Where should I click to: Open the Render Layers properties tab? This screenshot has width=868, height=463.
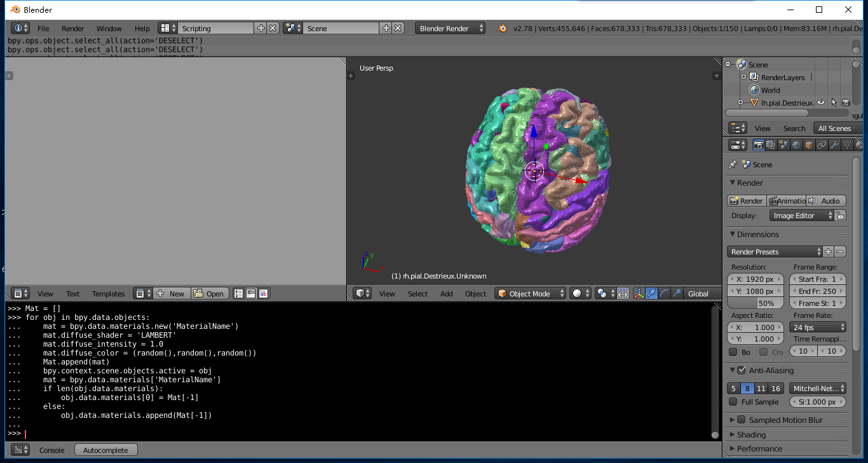point(771,145)
